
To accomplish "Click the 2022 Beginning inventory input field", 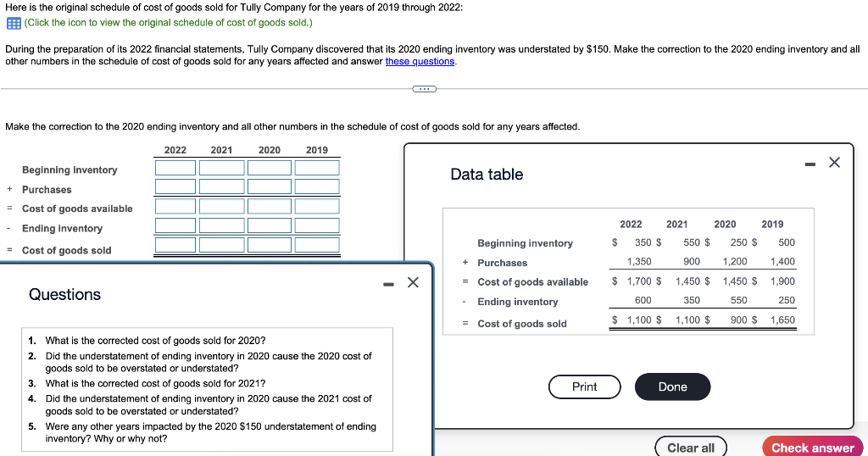I will (x=175, y=168).
